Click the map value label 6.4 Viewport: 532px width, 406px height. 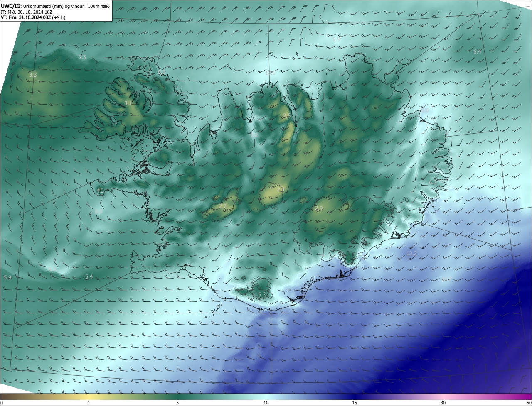477,52
